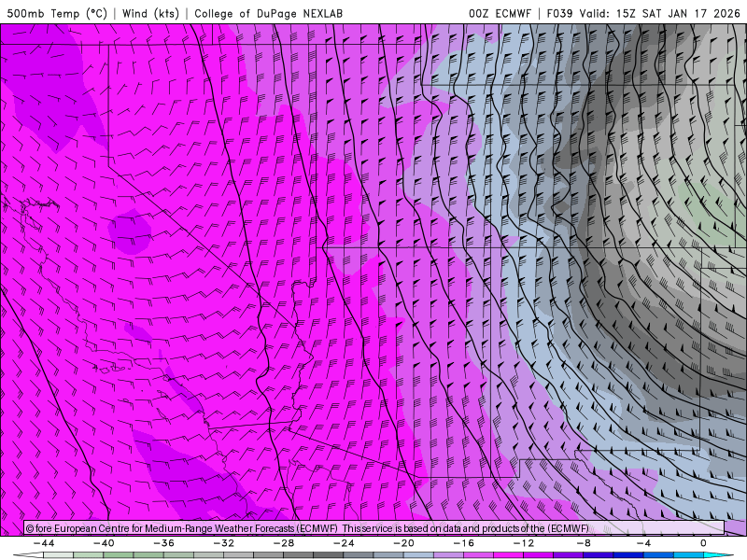Click the 0 color scale label

(703, 543)
